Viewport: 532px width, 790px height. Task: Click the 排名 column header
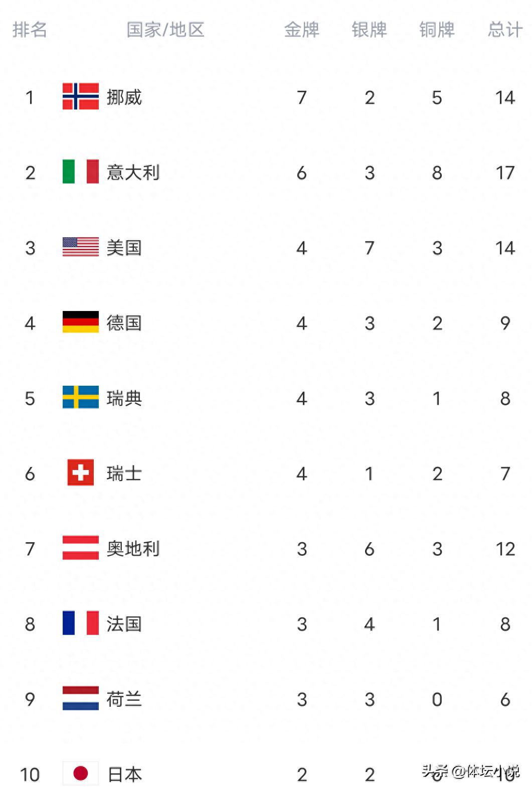pos(30,30)
